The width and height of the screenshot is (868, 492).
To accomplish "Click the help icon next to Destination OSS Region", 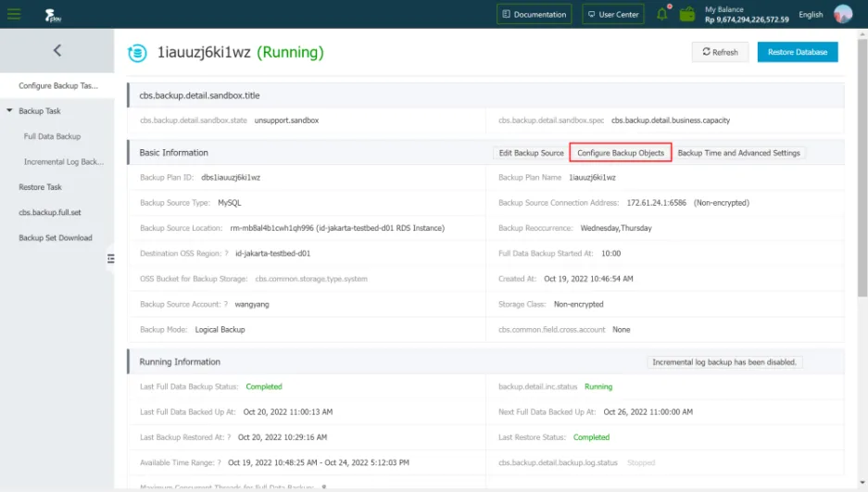I will point(227,253).
